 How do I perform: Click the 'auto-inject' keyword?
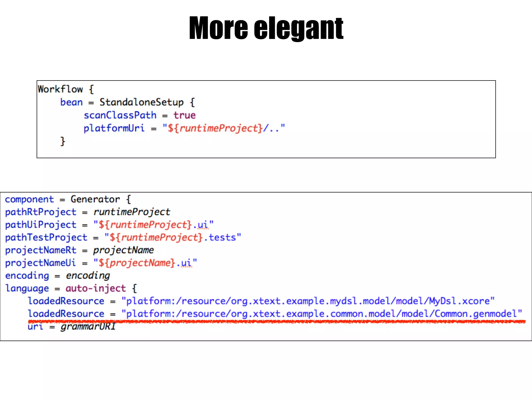point(96,288)
